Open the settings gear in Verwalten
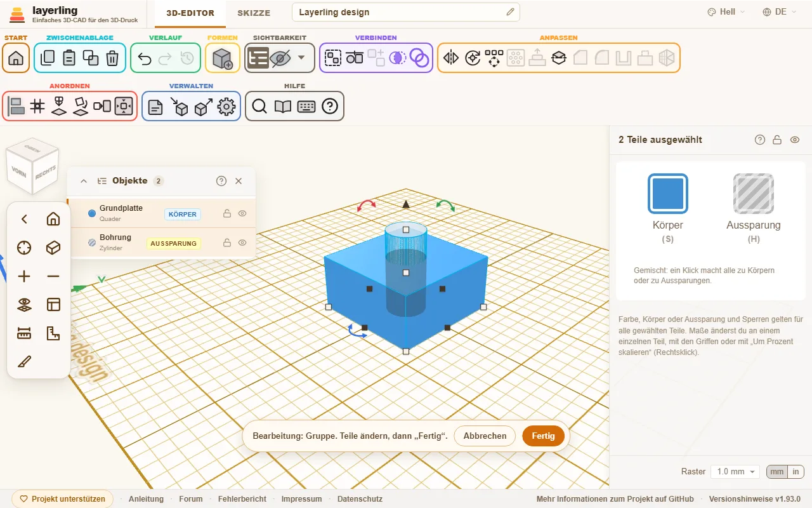812x508 pixels. [x=226, y=107]
